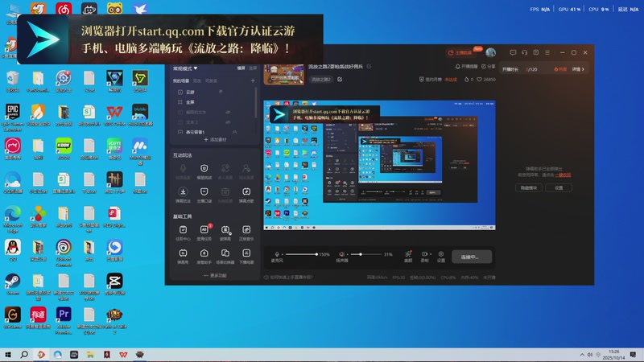Expand the microphone device arrow

283,255
